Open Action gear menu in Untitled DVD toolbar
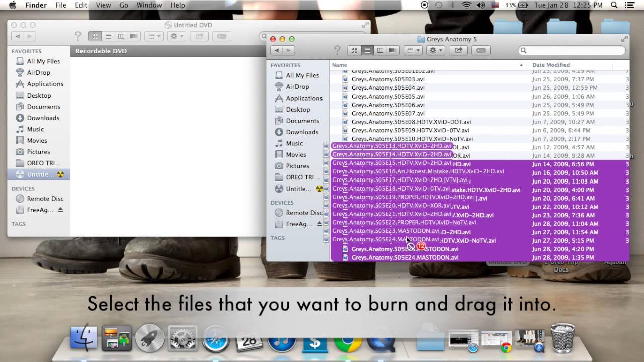 click(x=176, y=36)
